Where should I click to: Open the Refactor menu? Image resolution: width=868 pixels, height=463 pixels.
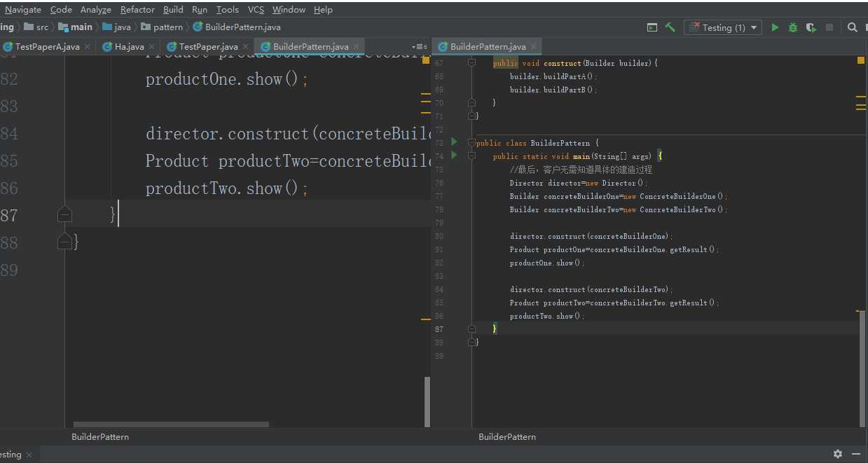(x=137, y=10)
